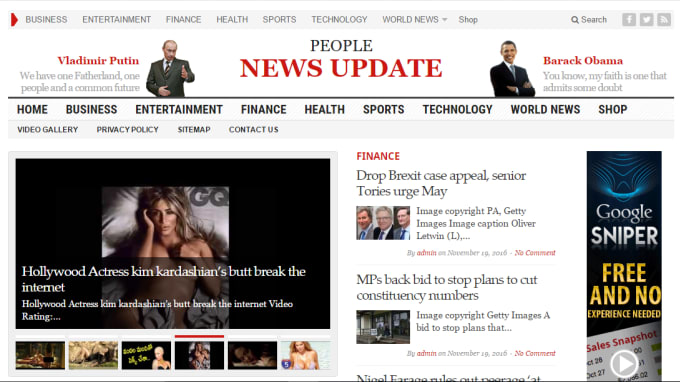Screen dimensions: 680x382
Task: Open the CONTACT US page
Action: tap(254, 130)
